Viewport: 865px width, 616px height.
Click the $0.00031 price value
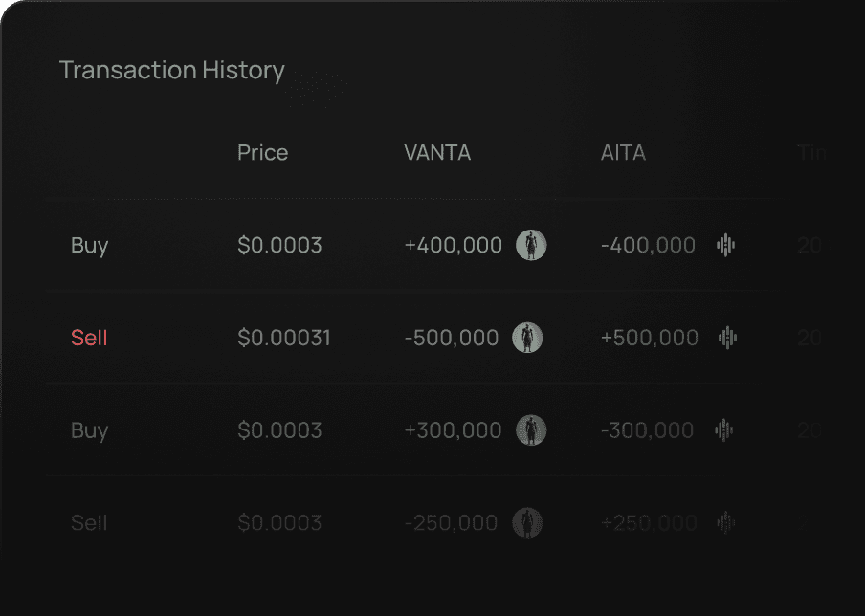pos(284,338)
